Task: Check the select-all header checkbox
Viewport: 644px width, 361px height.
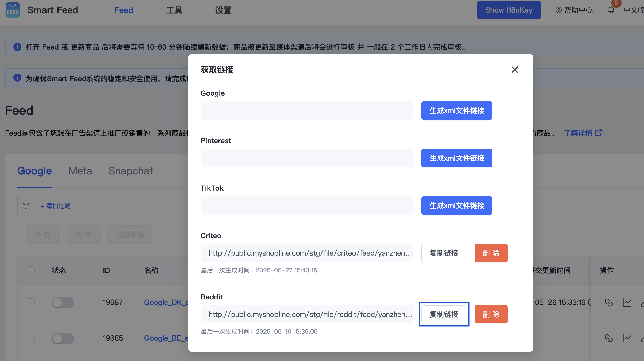Action: click(x=31, y=270)
